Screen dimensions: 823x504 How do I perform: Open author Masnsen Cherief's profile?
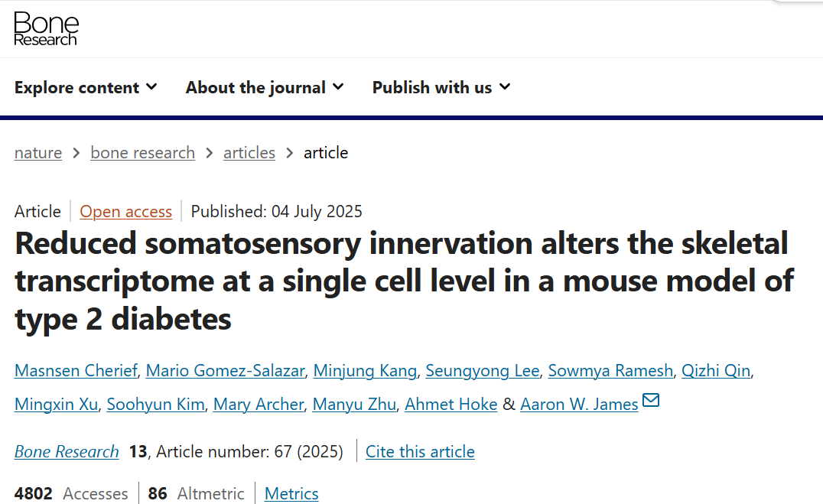pyautogui.click(x=76, y=371)
